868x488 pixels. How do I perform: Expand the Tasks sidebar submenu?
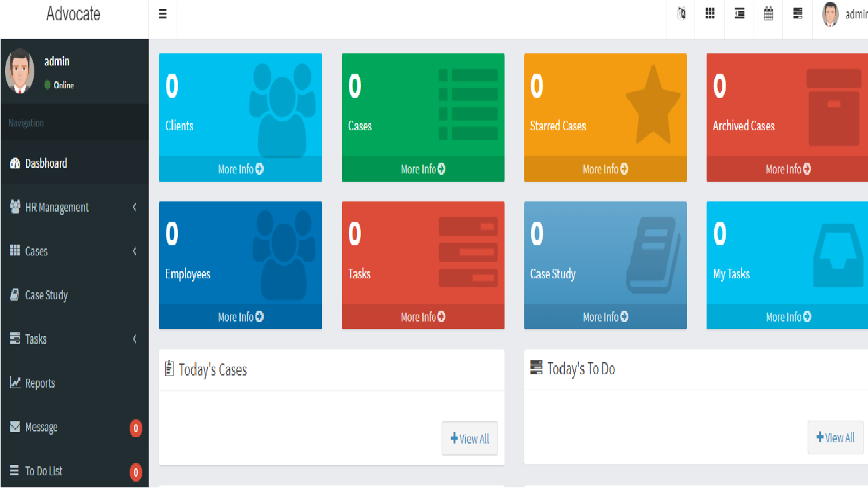point(74,339)
